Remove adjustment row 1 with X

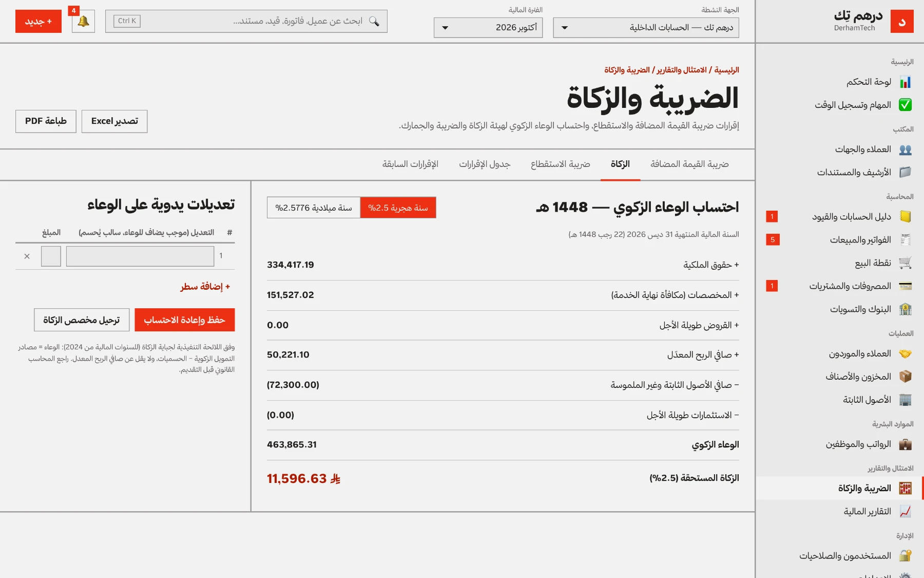(x=27, y=256)
